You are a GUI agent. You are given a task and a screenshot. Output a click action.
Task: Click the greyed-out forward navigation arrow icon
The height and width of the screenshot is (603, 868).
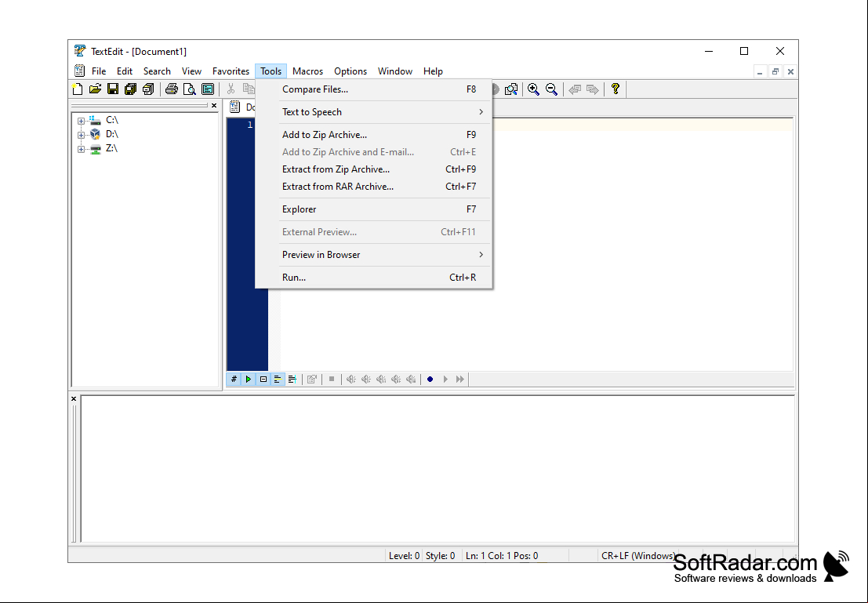pos(592,89)
